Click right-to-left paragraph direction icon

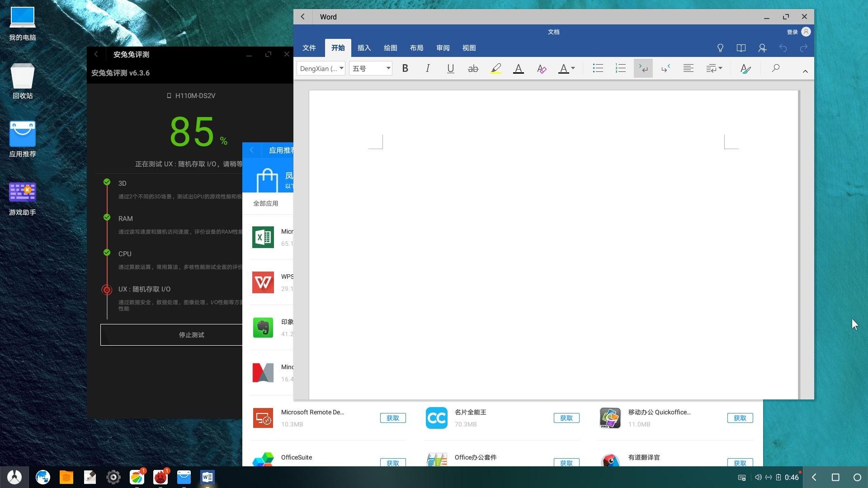click(665, 68)
